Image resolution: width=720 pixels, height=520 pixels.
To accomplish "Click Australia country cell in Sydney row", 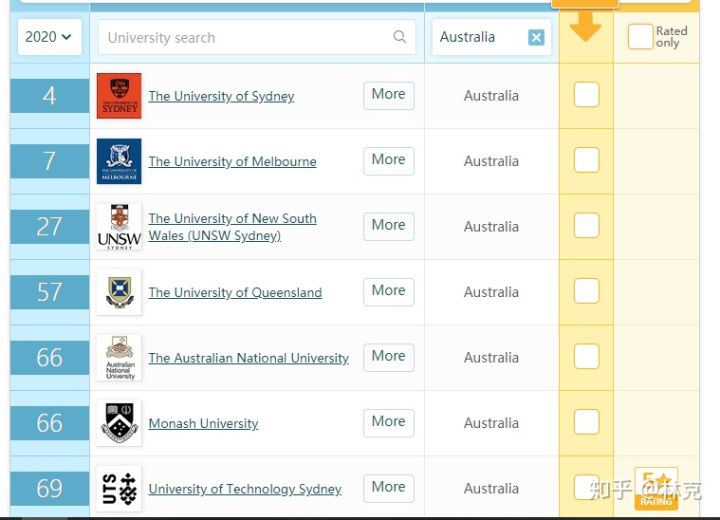I will point(491,96).
